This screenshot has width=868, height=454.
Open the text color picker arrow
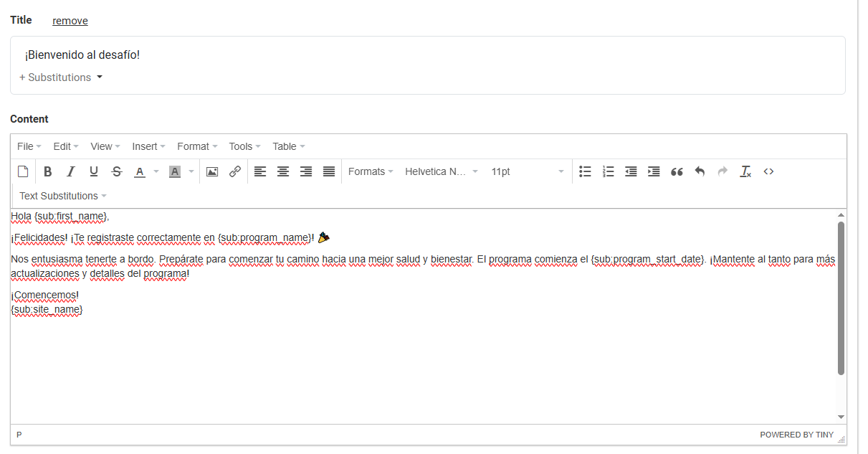(156, 171)
